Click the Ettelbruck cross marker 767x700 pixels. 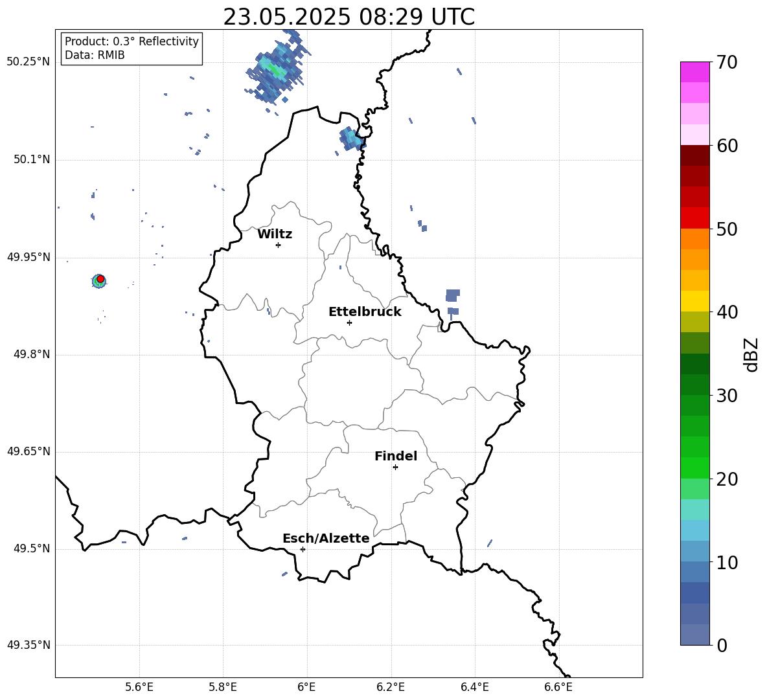[349, 322]
